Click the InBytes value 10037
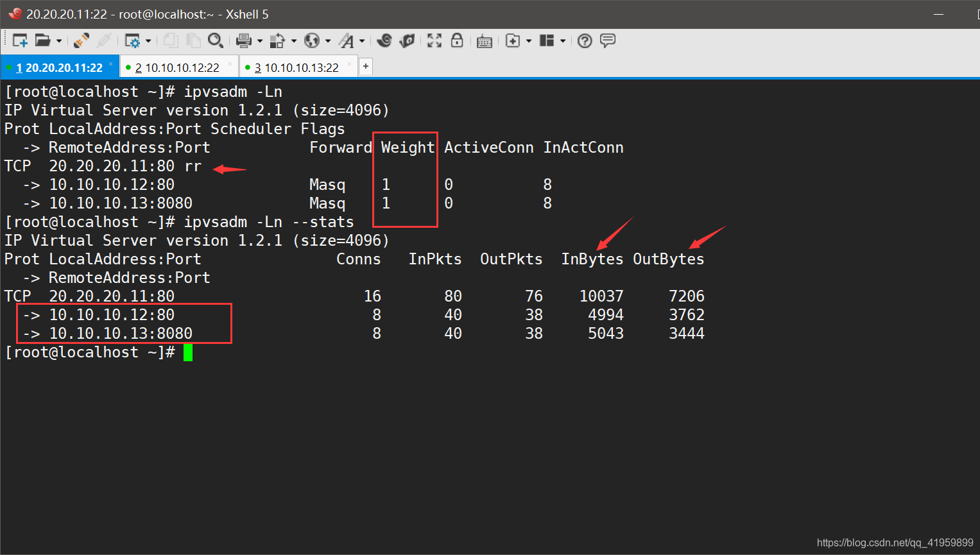 point(601,296)
